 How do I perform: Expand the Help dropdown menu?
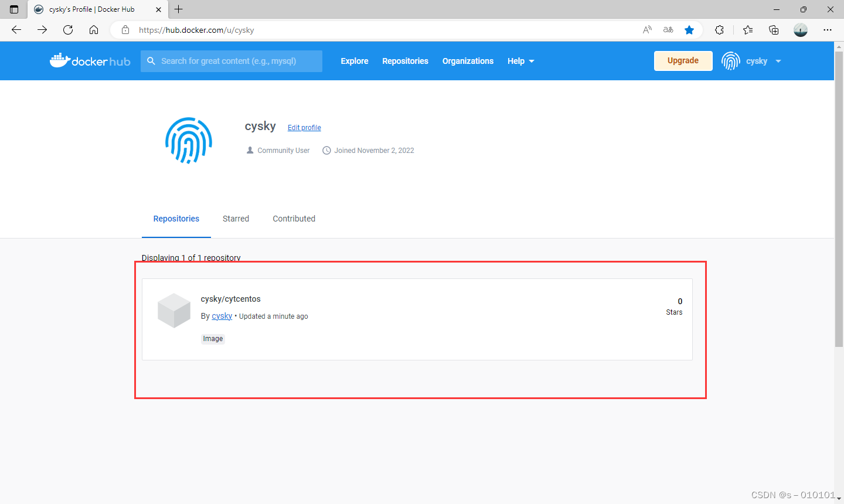(x=521, y=61)
